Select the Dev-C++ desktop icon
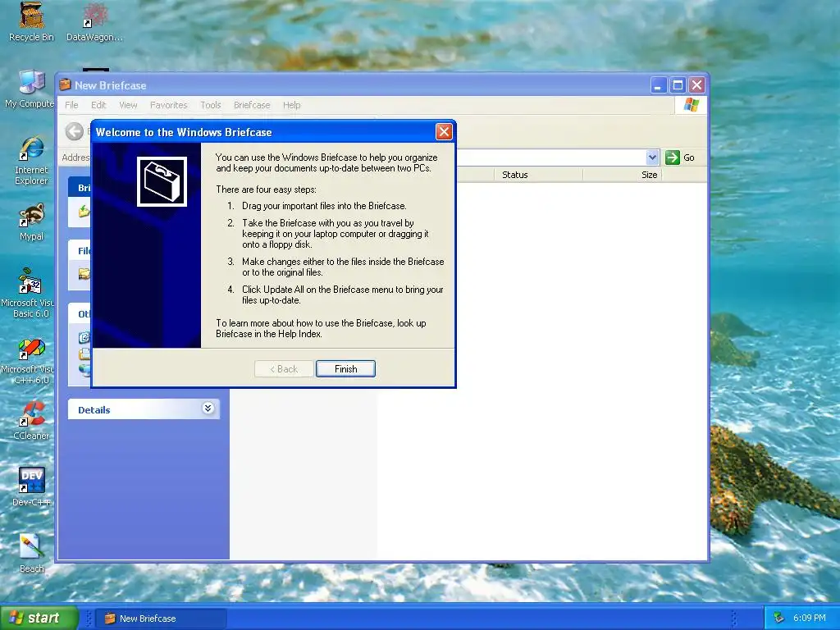840x630 pixels. point(32,487)
